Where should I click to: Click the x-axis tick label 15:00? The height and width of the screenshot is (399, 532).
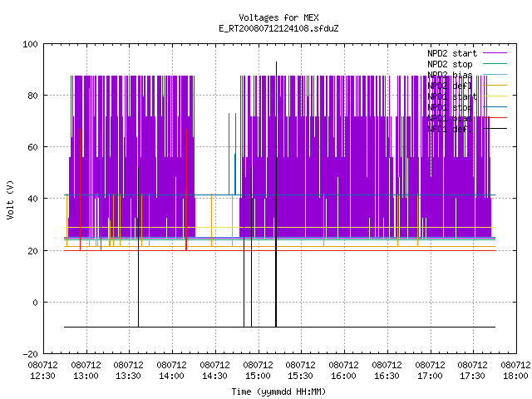point(258,376)
